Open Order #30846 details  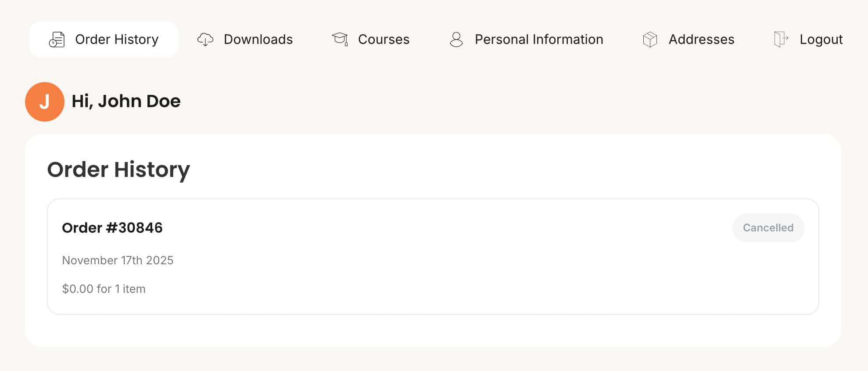coord(112,228)
